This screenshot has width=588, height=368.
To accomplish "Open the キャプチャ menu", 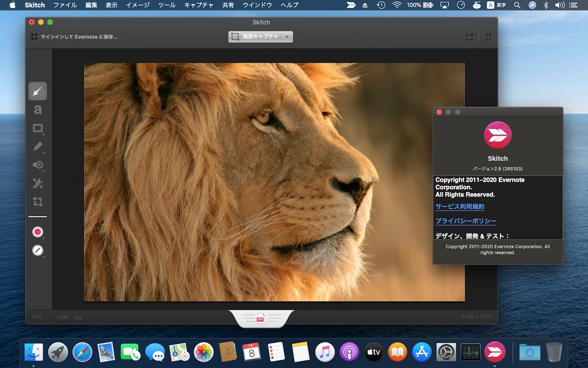I will [x=199, y=5].
